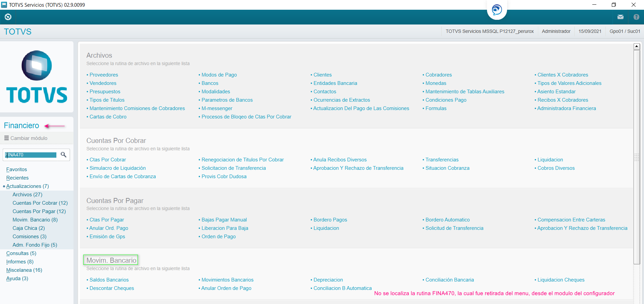Image resolution: width=644 pixels, height=304 pixels.
Task: Open Simulacro de Liquidación
Action: [117, 168]
